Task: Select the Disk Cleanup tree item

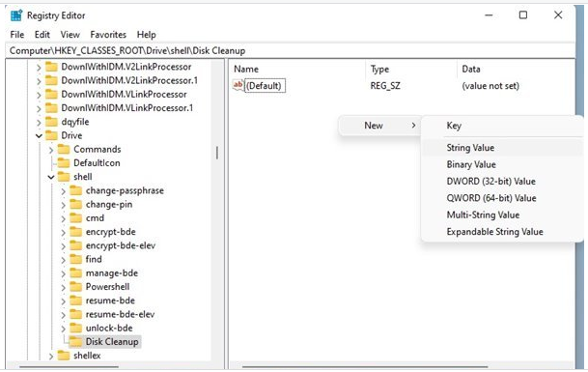Action: click(112, 342)
